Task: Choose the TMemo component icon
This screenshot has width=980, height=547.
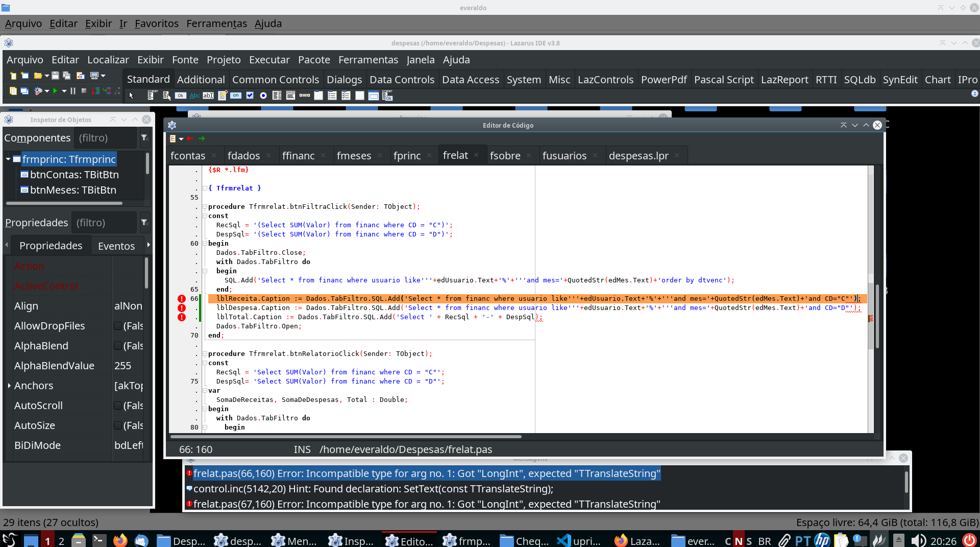Action: point(222,96)
